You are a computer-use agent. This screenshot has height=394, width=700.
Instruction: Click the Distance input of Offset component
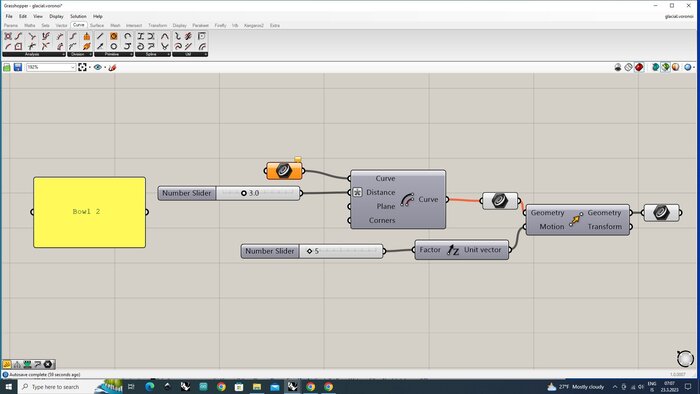[380, 192]
